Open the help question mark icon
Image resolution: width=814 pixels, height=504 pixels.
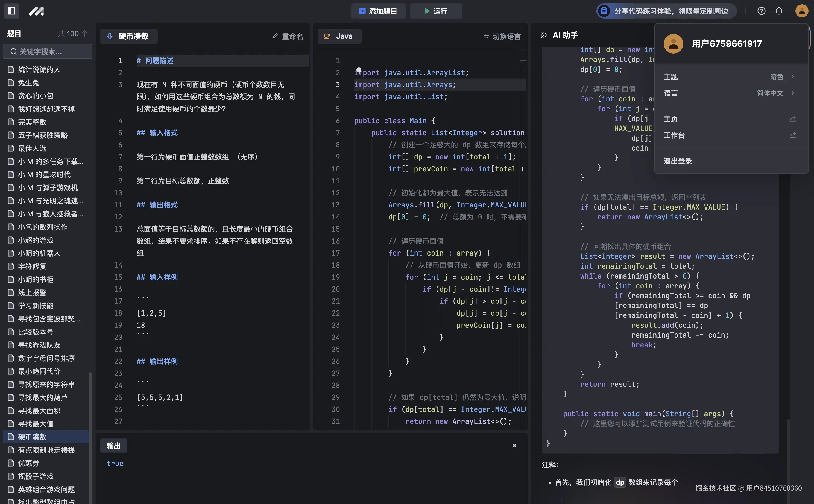tap(761, 11)
